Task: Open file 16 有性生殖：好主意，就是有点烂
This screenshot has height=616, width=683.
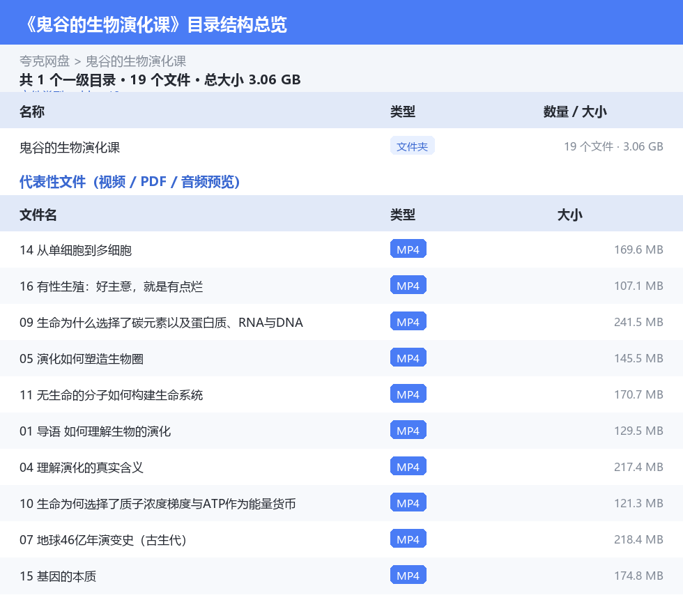Action: [x=111, y=286]
